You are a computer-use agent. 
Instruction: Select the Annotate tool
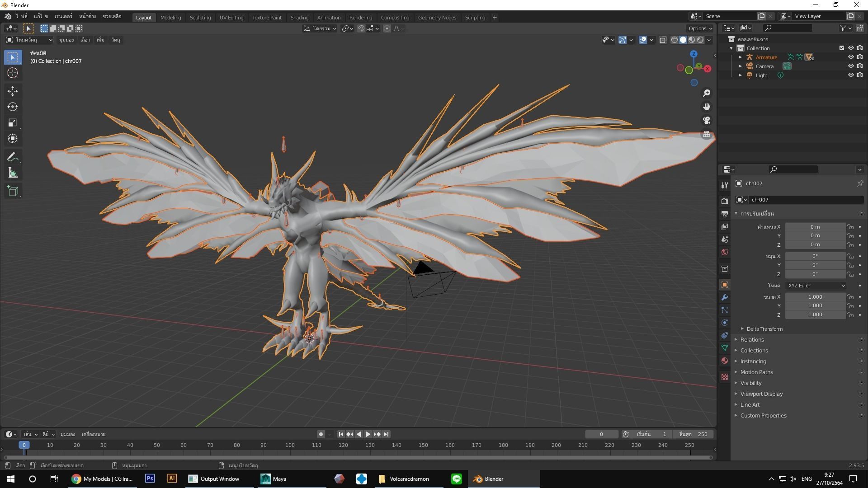tap(13, 157)
